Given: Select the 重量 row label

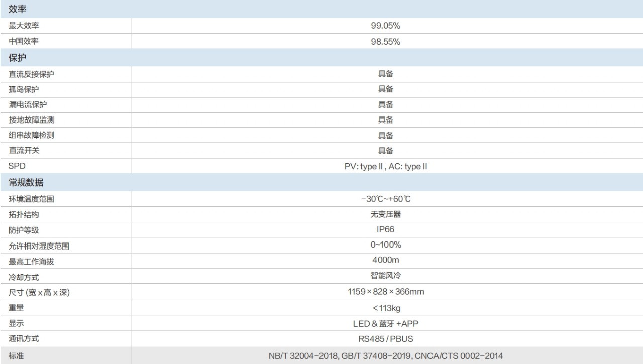Looking at the screenshot, I should [16, 308].
